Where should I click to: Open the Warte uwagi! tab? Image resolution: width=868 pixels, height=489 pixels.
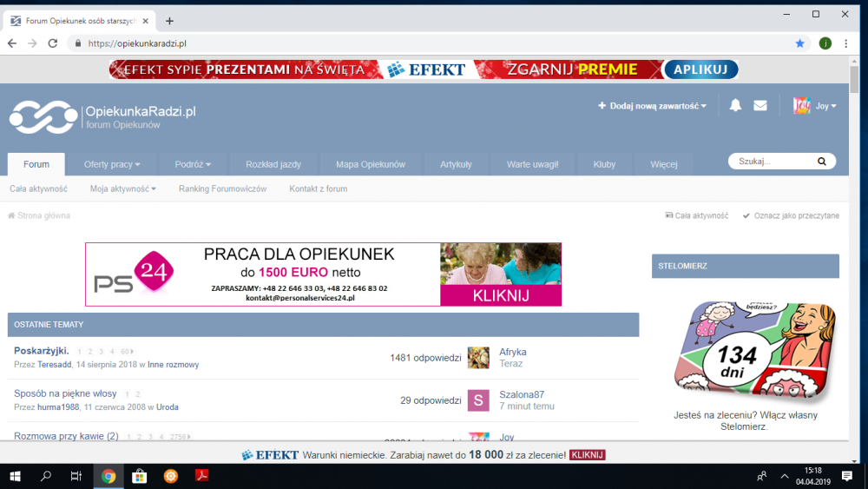(x=533, y=164)
